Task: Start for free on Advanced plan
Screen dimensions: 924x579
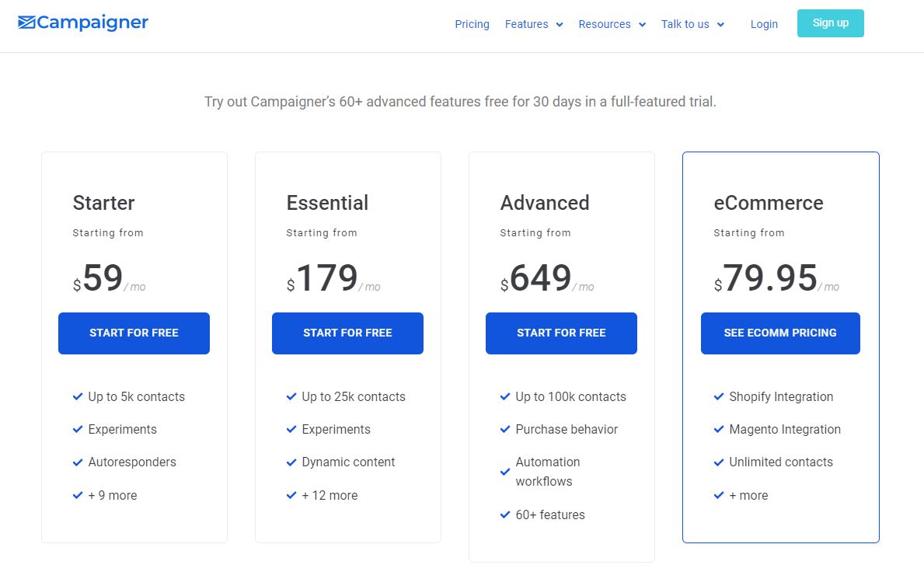Action: [x=561, y=333]
